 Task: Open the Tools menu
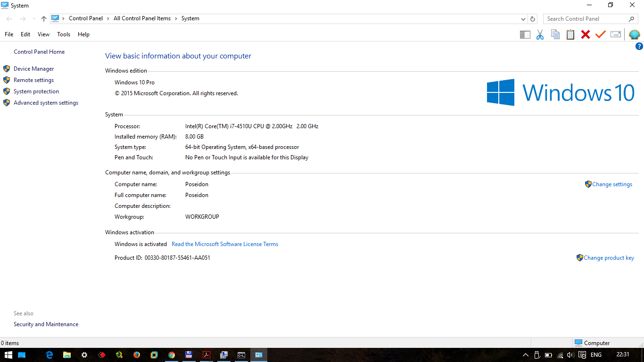point(64,34)
